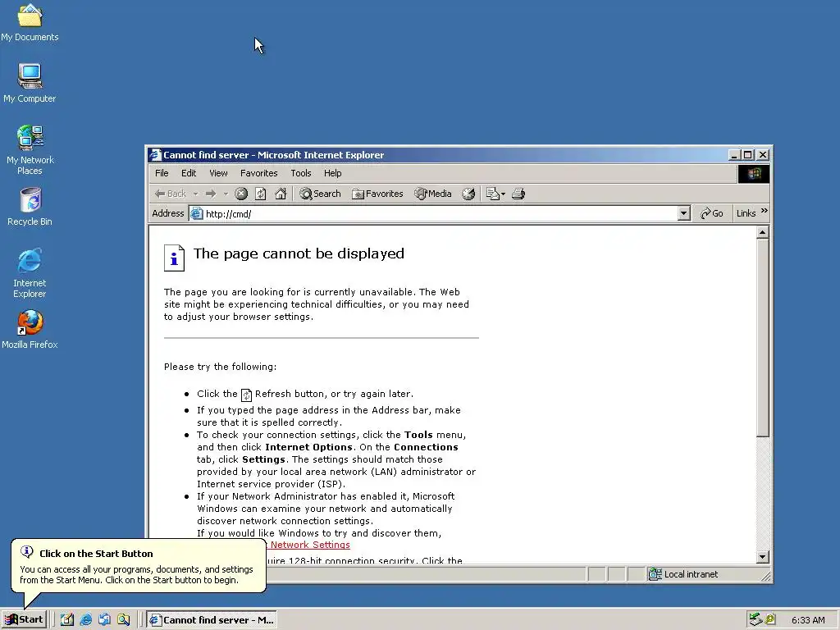Launch Internet Explorer from Quick Launch
The width and height of the screenshot is (840, 630).
tap(85, 620)
